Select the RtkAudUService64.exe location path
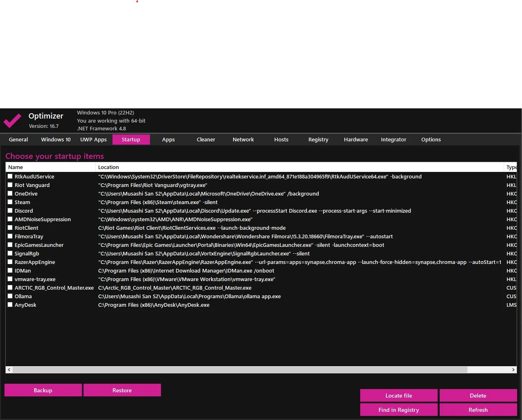Screen dimensions: 522x420 [x=260, y=176]
